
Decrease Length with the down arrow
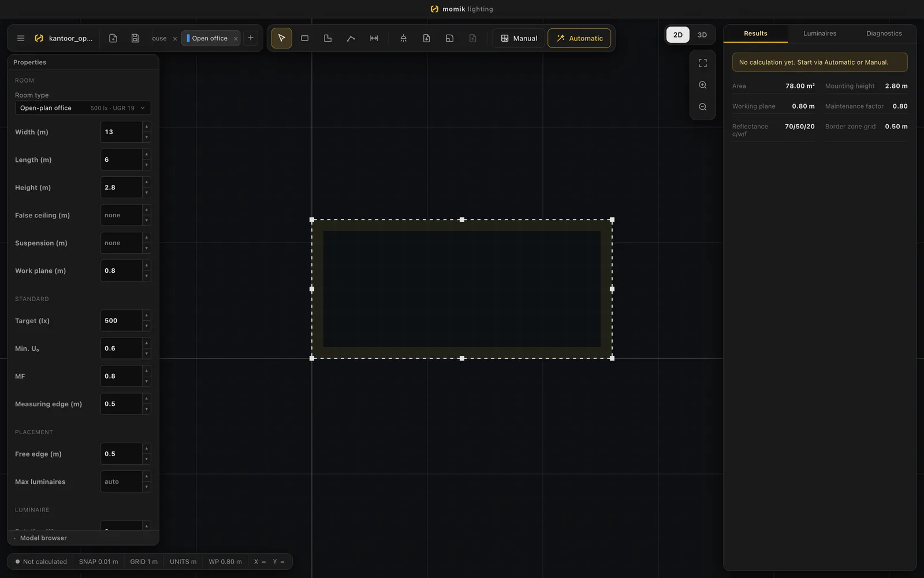147,165
